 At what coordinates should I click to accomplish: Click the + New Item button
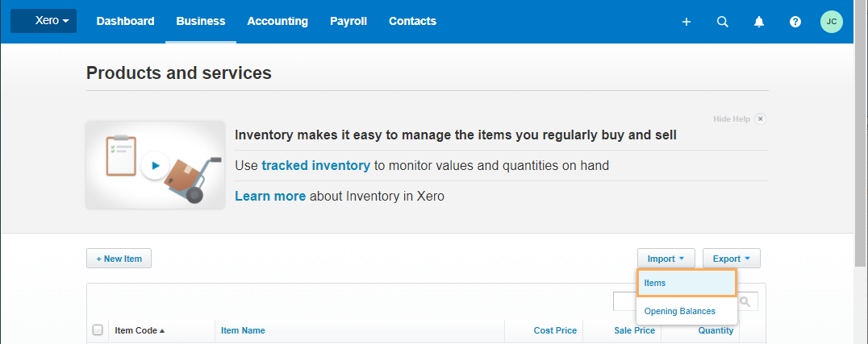pos(119,259)
